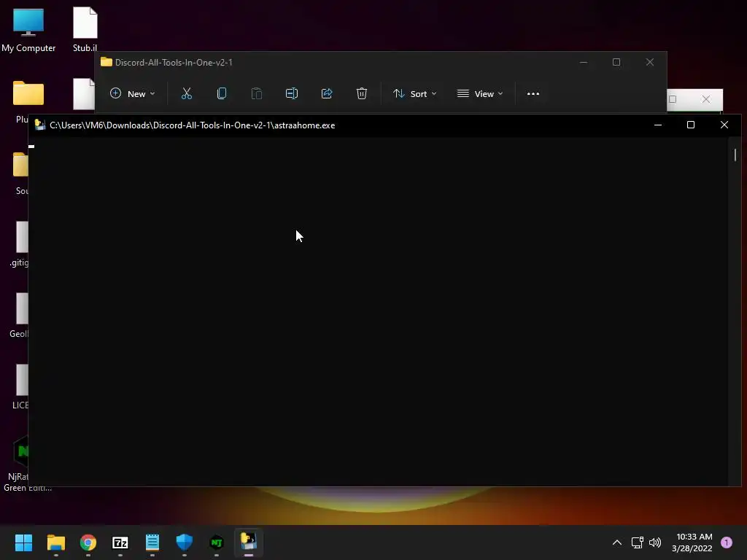Minimize the astraahome.exe console window

pos(658,125)
